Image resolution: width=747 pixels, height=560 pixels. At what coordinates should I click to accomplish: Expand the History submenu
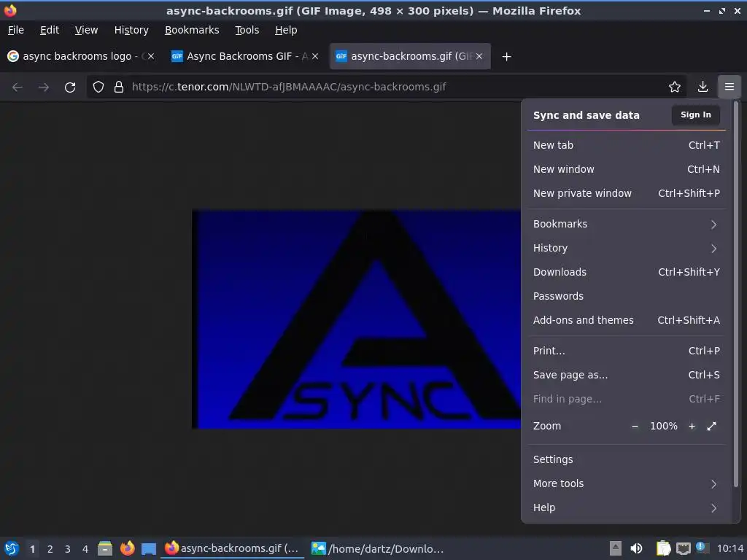click(627, 248)
